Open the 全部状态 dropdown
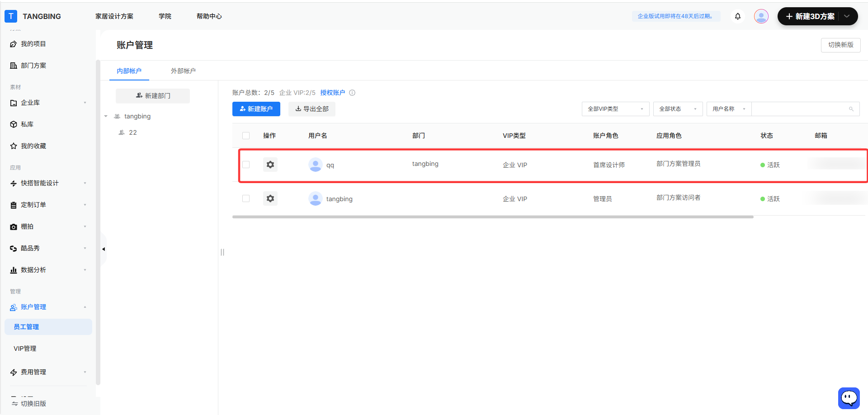Screen dimensions: 868x415 pyautogui.click(x=678, y=109)
